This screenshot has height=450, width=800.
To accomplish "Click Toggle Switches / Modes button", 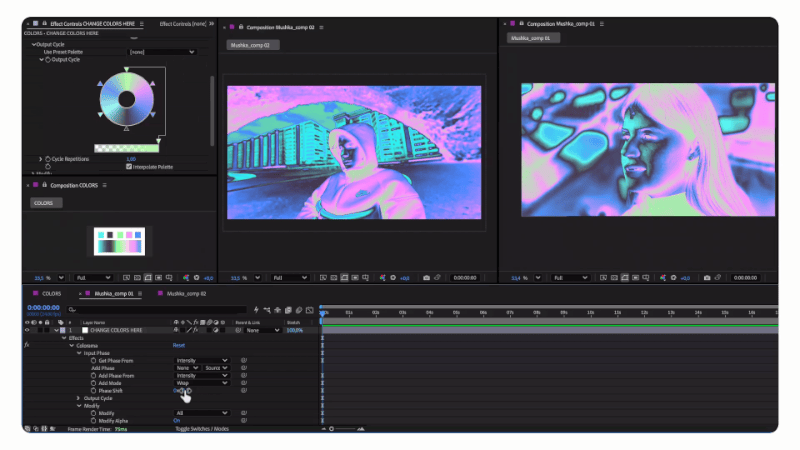I will click(202, 429).
